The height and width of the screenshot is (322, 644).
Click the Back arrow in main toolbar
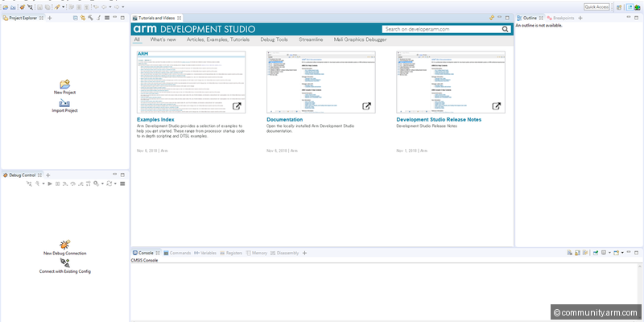[104, 7]
